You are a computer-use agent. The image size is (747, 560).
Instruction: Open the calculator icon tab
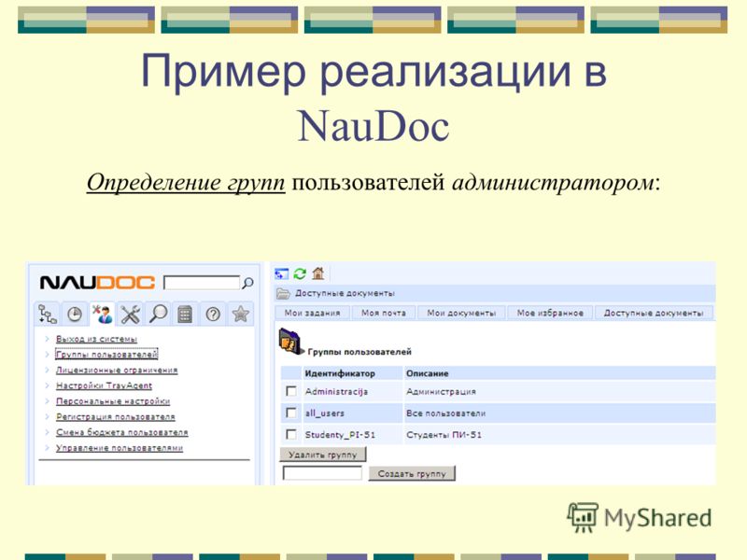click(185, 315)
